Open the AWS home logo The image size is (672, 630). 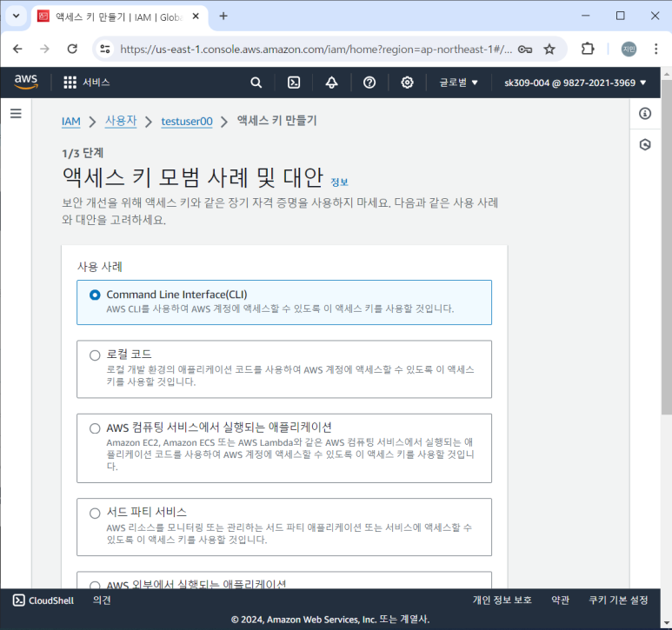click(26, 82)
